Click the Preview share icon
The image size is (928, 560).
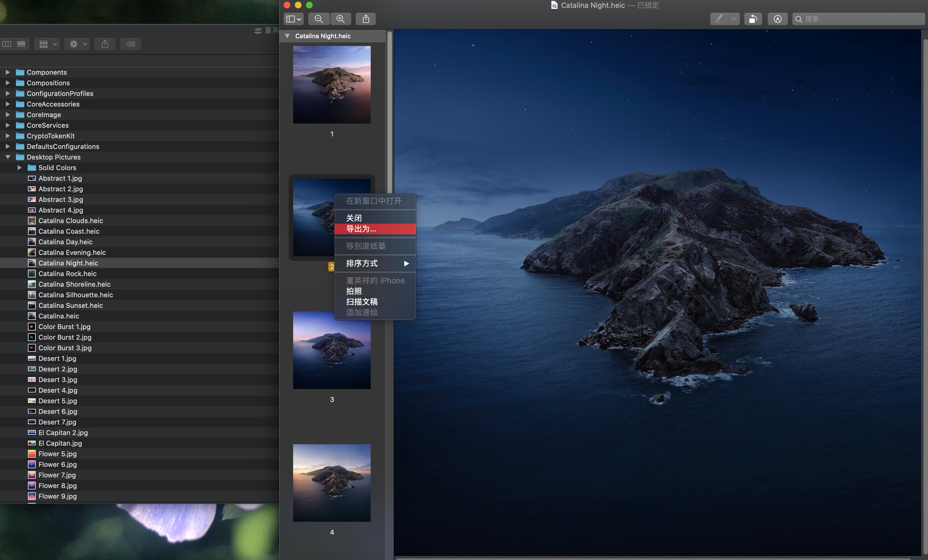(x=366, y=19)
